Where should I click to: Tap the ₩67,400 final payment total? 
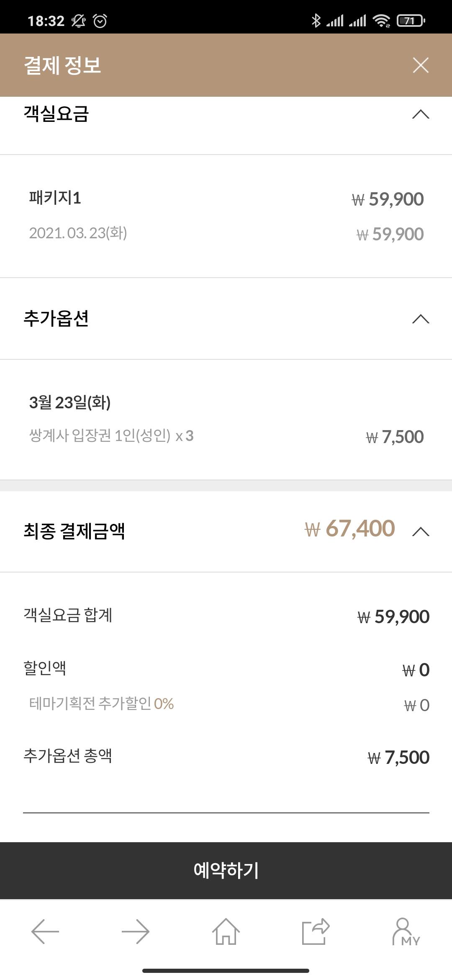tap(349, 529)
